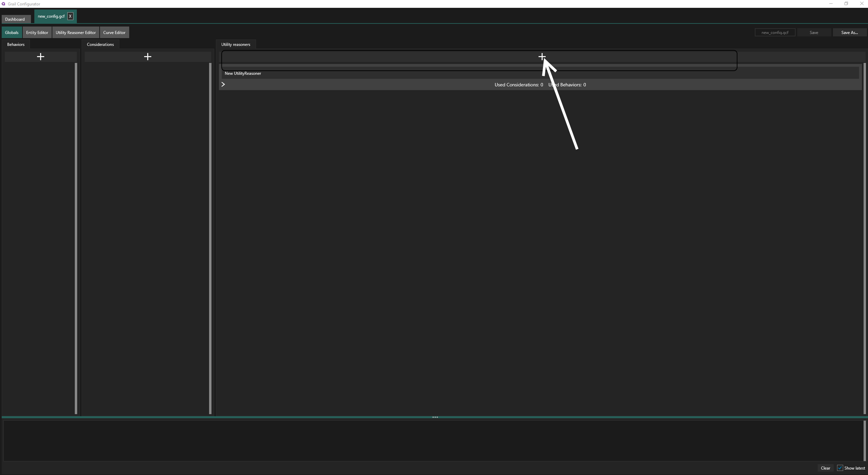
Task: Minimize the Grail Configurator window
Action: (x=831, y=4)
